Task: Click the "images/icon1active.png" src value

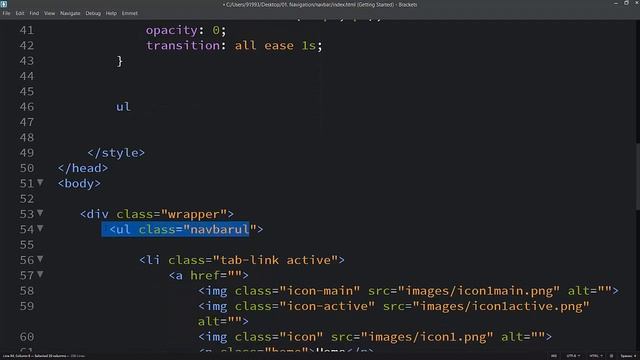Action: pos(501,306)
